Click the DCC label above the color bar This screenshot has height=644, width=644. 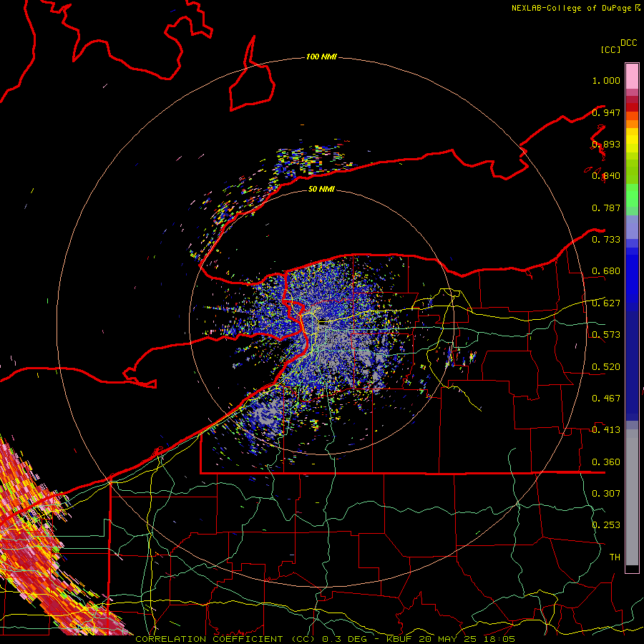pyautogui.click(x=628, y=43)
